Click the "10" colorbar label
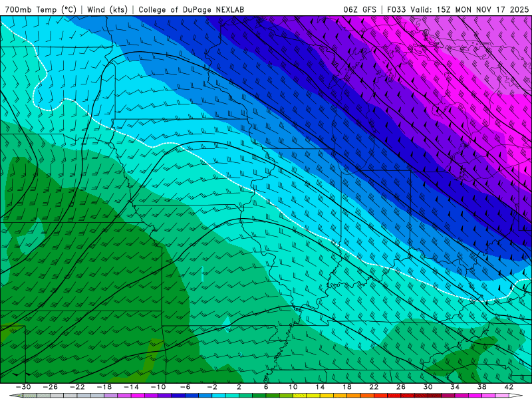The height and width of the screenshot is (399, 532). [293, 387]
